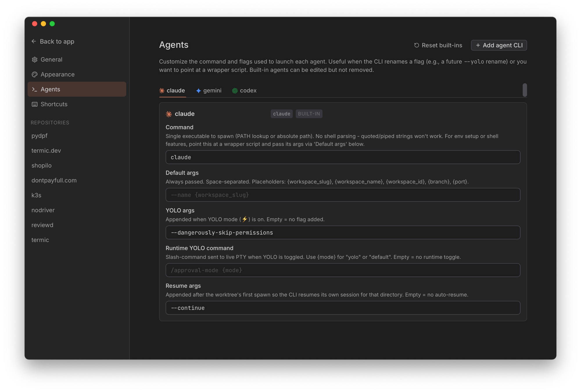Switch to the gemini agent tab
The height and width of the screenshot is (392, 581).
click(209, 91)
